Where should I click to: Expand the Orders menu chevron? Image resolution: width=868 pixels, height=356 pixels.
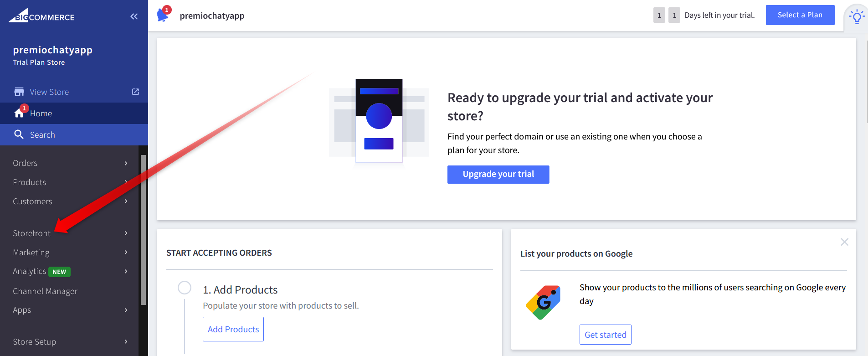(126, 163)
